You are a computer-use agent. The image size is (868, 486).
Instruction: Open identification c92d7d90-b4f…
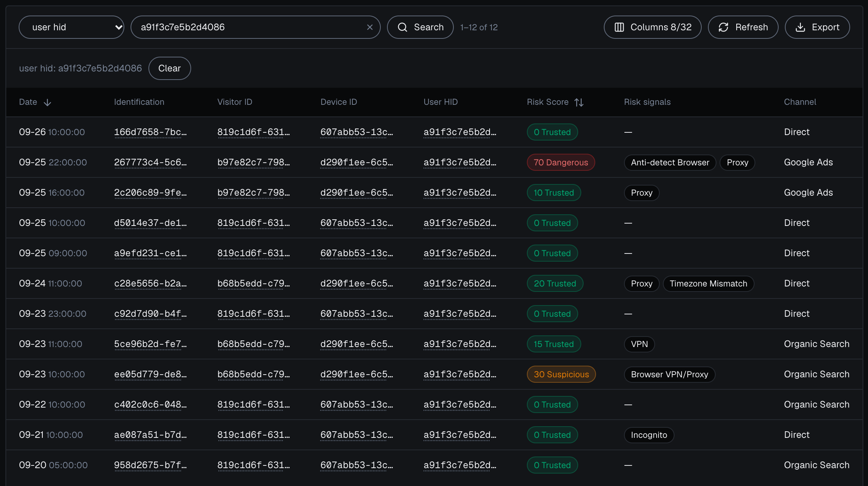pos(150,314)
